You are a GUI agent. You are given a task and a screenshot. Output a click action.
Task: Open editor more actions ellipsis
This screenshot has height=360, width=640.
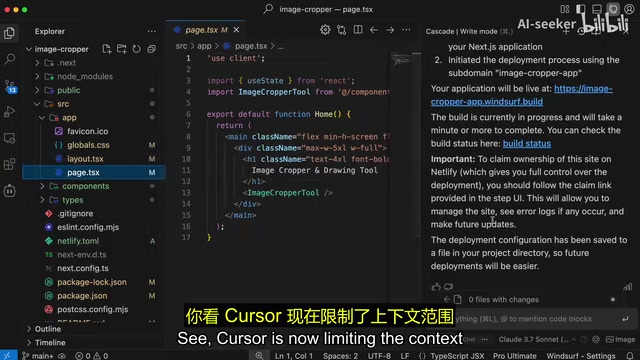406,30
